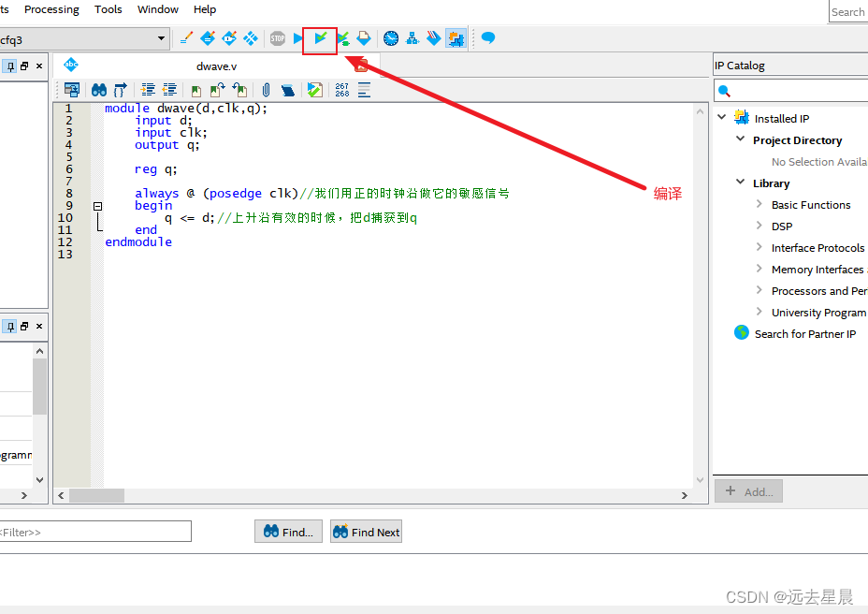Increase indent of selected code
The image size is (868, 614).
pos(148,90)
